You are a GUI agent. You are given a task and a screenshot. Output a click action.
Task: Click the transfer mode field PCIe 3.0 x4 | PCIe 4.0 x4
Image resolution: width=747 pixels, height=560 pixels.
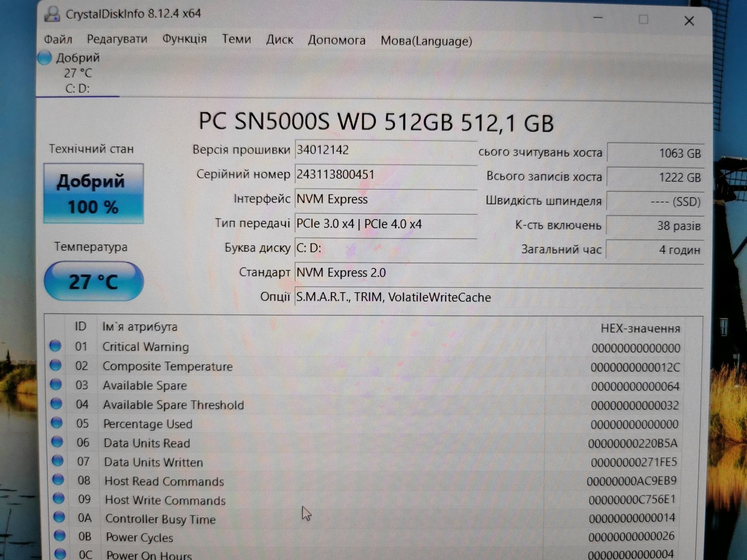[386, 224]
